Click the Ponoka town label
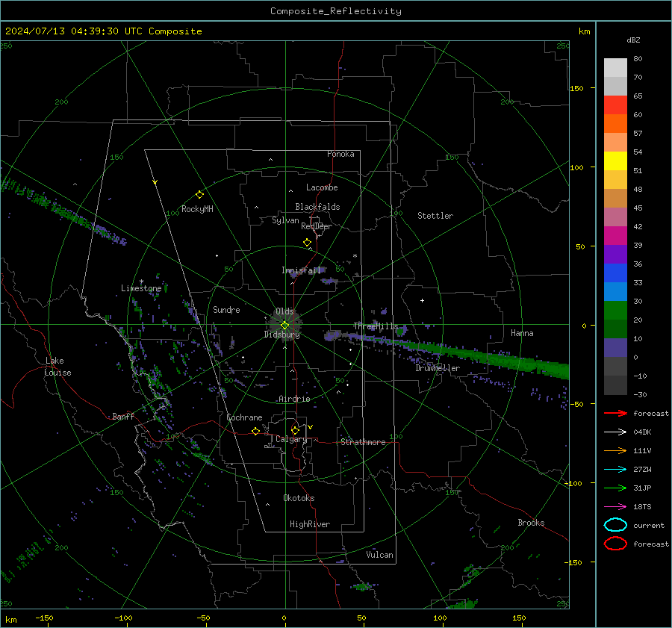 pos(340,154)
